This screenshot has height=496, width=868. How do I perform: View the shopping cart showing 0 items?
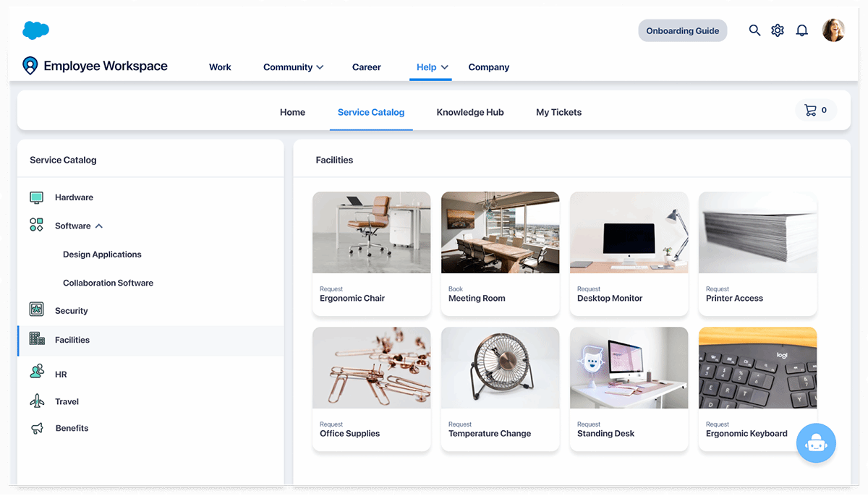[816, 111]
